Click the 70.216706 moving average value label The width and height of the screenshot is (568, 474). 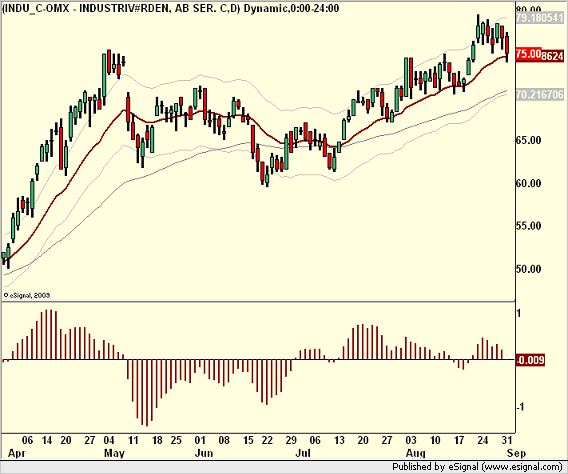pyautogui.click(x=540, y=95)
